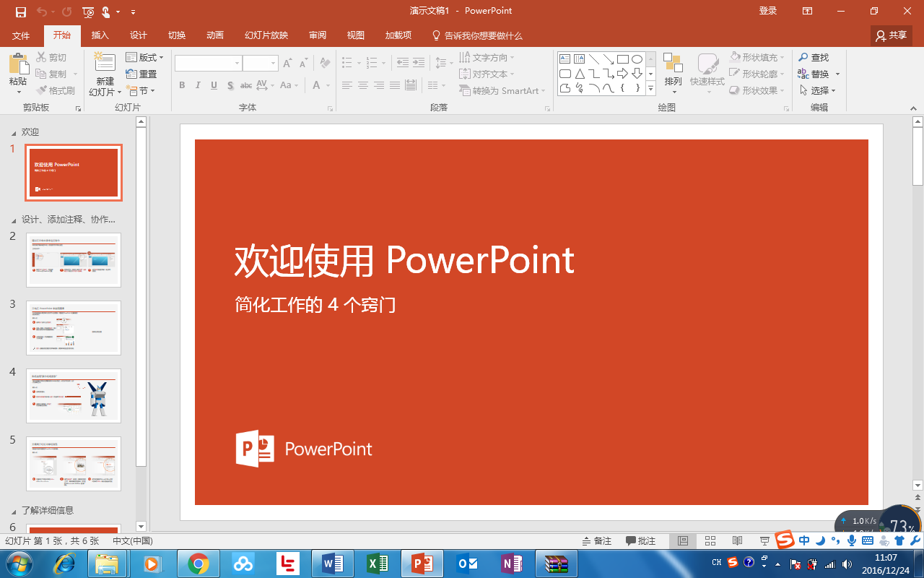This screenshot has height=578, width=924.
Task: Toggle Underline formatting
Action: pyautogui.click(x=214, y=85)
